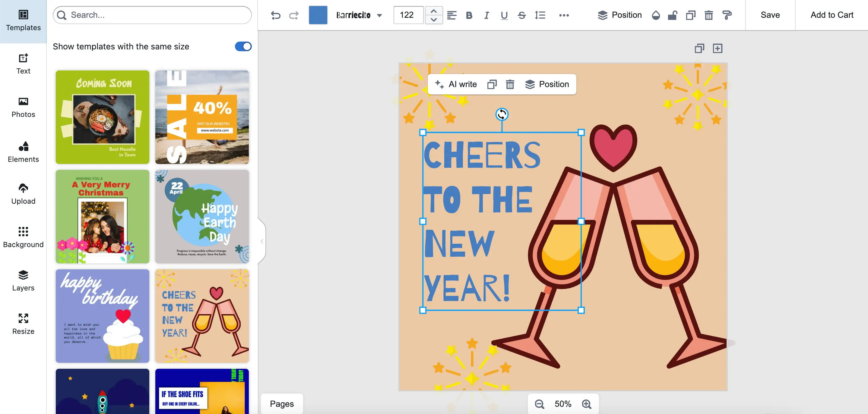Click the Add to Cart button
This screenshot has width=868, height=414.
832,15
